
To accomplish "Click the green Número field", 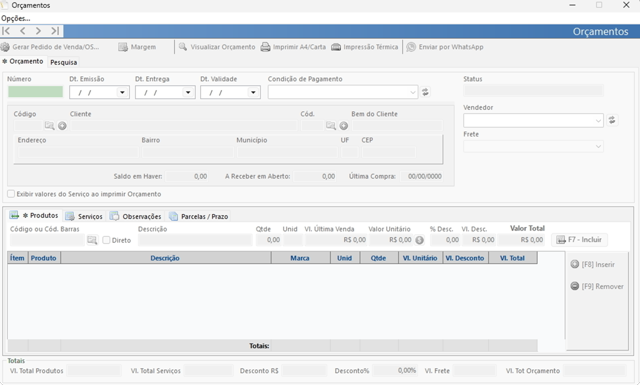I will [36, 92].
